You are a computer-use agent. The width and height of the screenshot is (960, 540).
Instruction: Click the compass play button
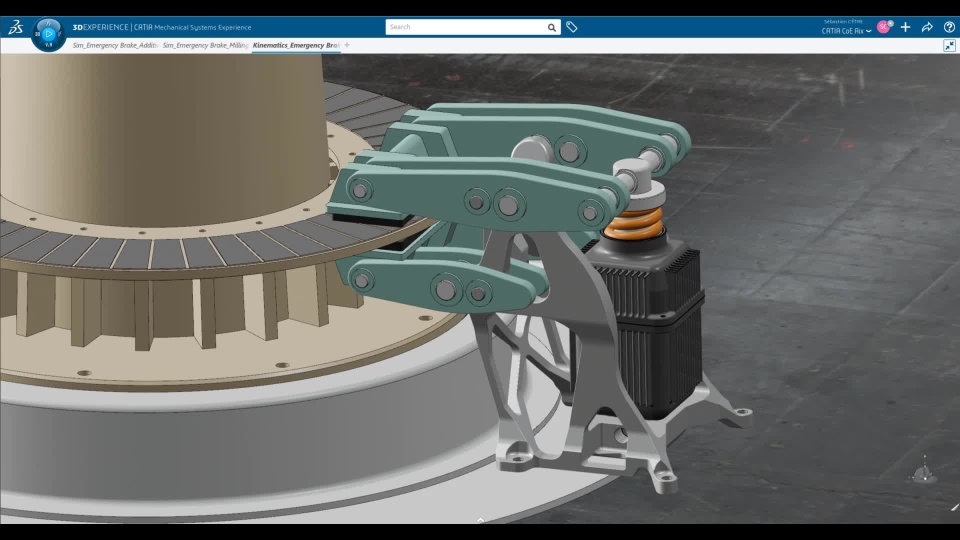(48, 34)
